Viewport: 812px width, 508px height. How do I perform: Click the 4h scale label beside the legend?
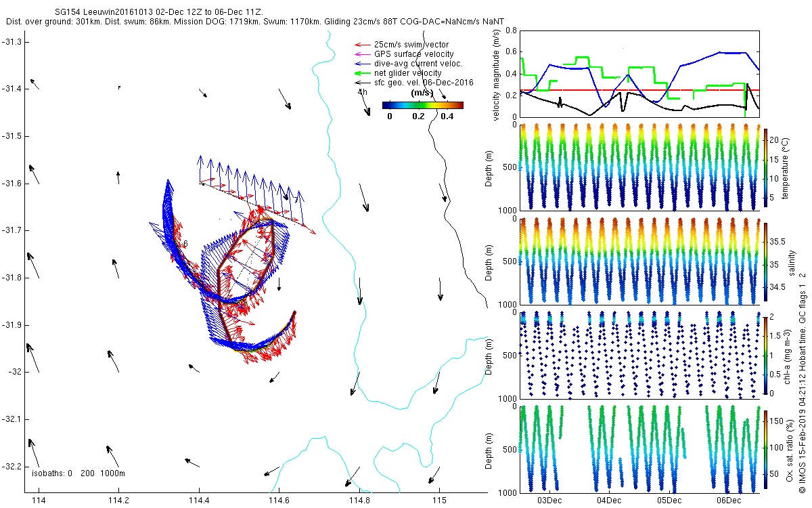362,91
